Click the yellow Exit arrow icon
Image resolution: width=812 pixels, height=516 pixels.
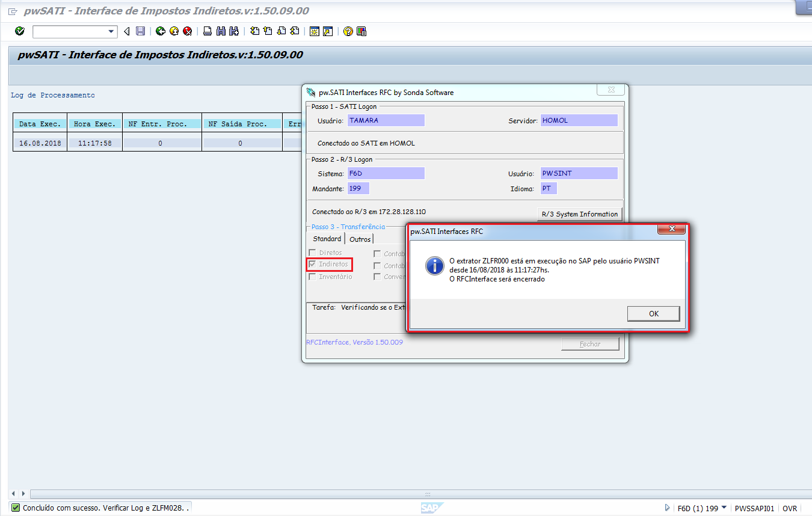point(174,31)
